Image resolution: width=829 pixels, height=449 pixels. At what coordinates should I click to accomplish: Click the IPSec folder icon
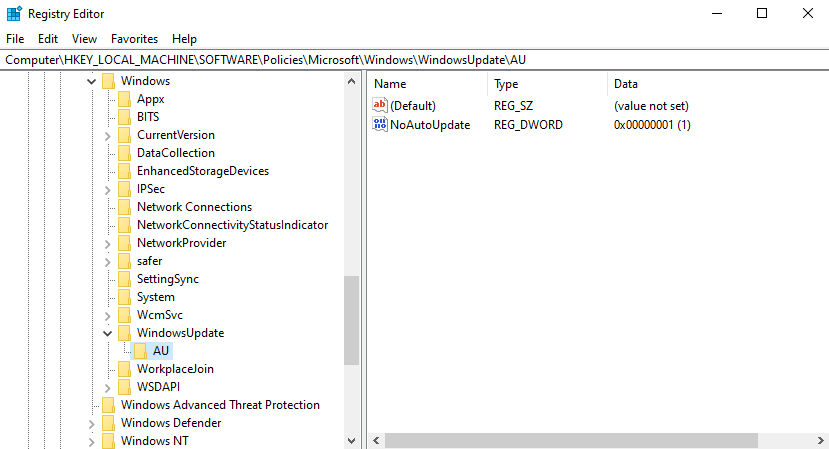tap(124, 189)
